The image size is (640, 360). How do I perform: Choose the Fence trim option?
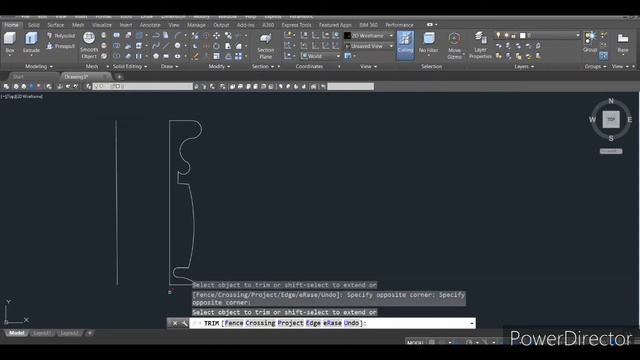tap(234, 323)
